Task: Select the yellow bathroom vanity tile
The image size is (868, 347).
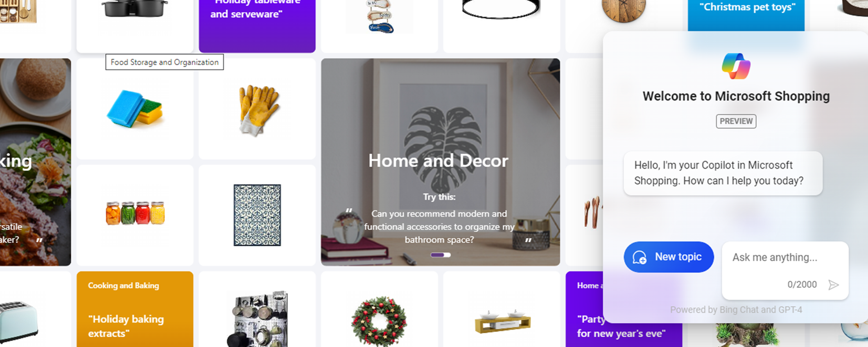Action: click(502, 309)
